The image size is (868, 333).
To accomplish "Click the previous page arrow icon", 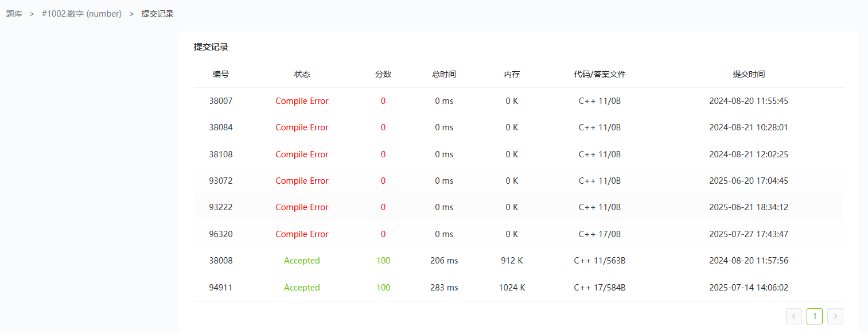I will pyautogui.click(x=793, y=316).
